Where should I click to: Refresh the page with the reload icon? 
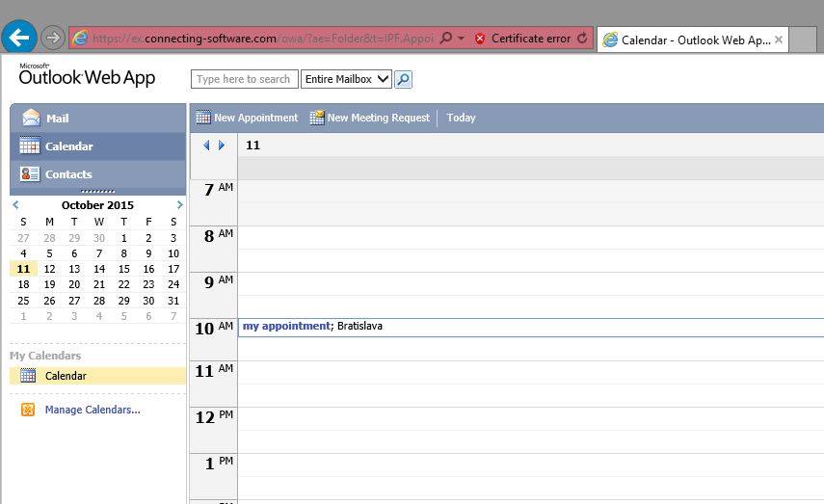point(582,38)
